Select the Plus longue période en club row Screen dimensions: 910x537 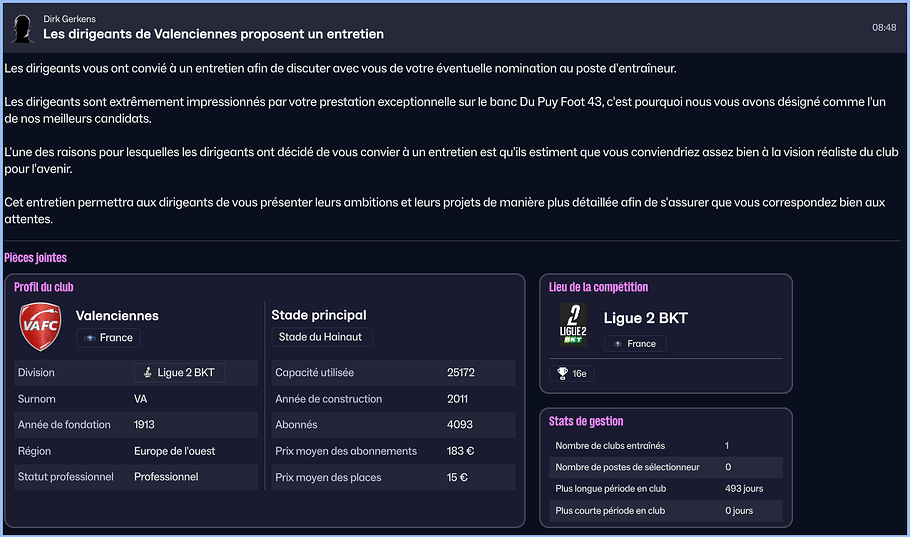[x=665, y=489]
